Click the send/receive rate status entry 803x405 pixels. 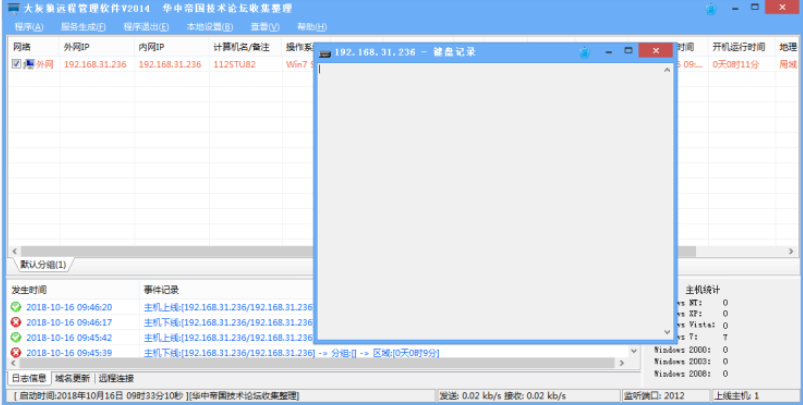click(x=527, y=396)
